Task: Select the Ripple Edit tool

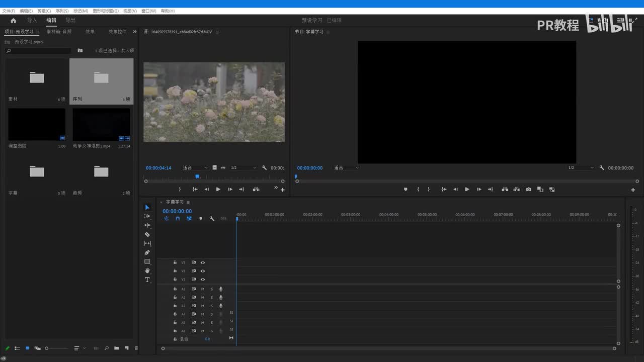Action: [x=147, y=225]
